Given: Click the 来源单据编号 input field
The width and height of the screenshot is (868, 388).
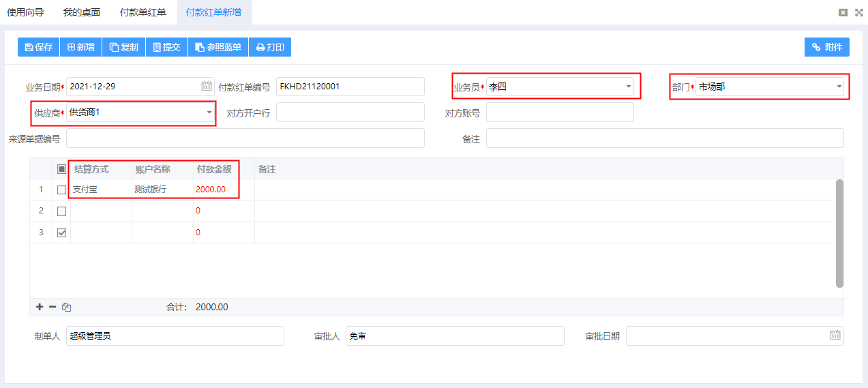Looking at the screenshot, I should pos(245,138).
